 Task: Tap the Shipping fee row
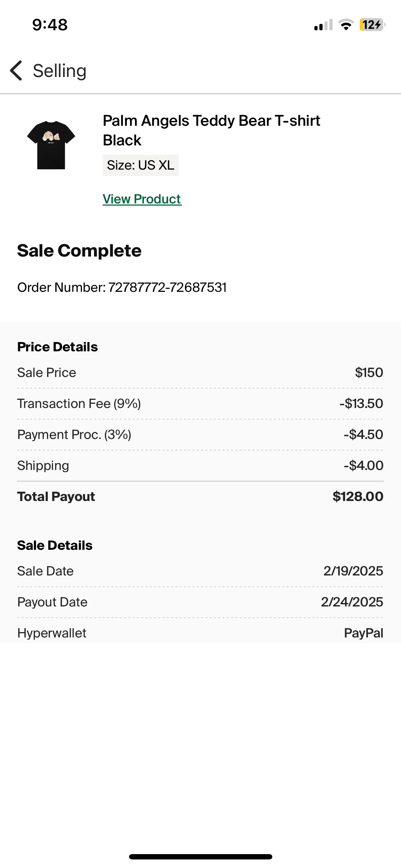click(200, 466)
